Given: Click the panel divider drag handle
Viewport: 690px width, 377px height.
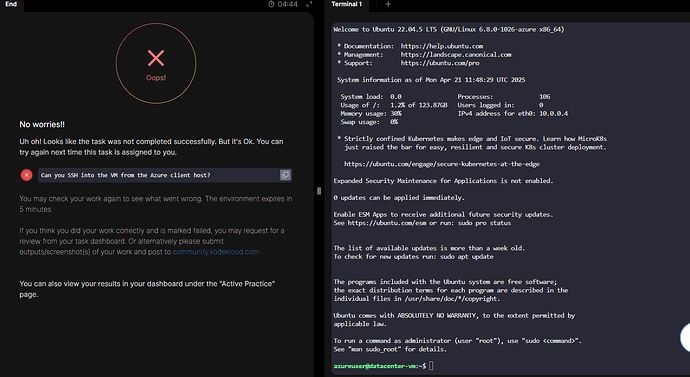Looking at the screenshot, I should click(319, 191).
